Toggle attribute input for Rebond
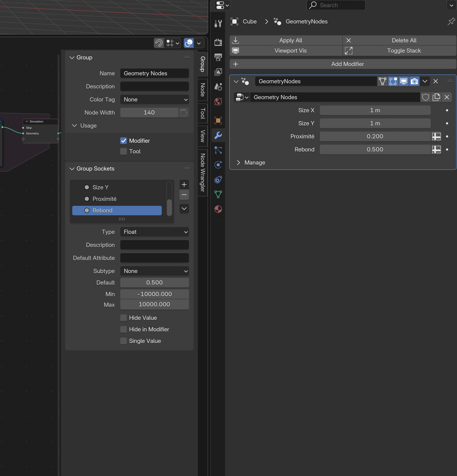457x476 pixels. point(436,150)
